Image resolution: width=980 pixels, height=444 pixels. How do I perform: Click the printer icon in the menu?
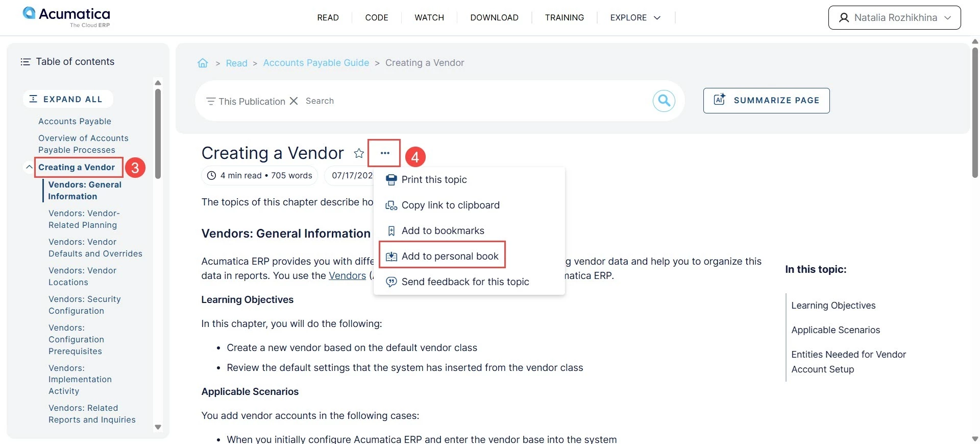click(x=391, y=180)
